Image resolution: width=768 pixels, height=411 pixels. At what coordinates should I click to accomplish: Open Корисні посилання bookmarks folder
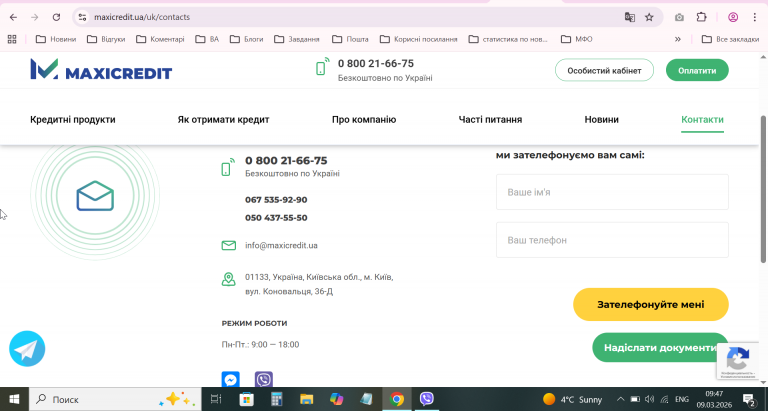[419, 39]
